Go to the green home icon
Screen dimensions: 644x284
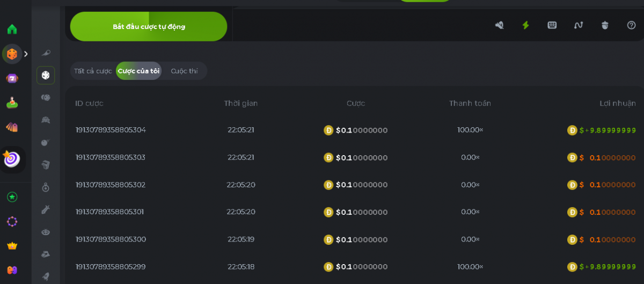pos(12,29)
